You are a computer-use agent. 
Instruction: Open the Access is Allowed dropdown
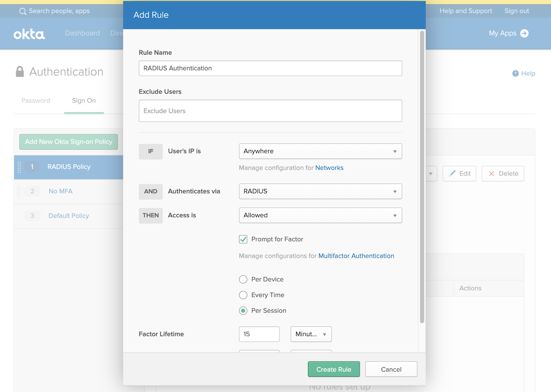click(320, 215)
